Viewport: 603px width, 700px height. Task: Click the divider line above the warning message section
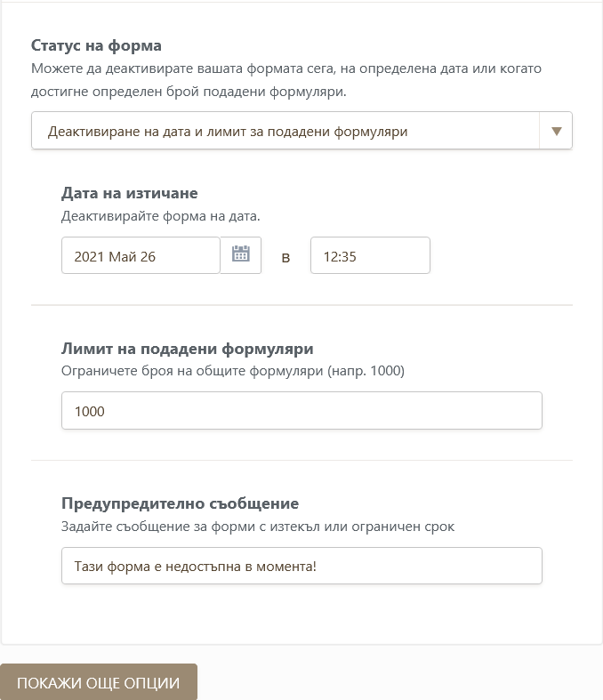(x=301, y=460)
